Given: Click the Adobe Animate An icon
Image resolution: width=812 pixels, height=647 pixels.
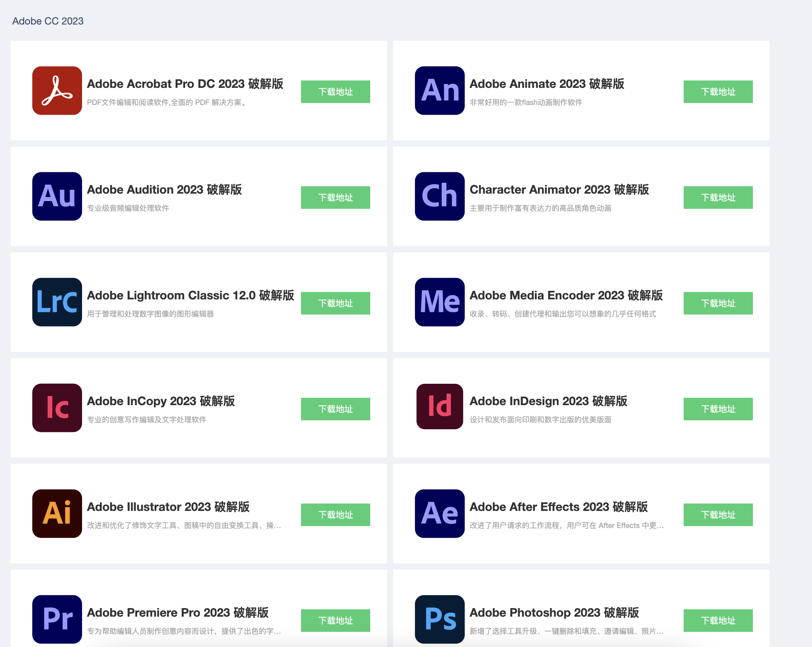Looking at the screenshot, I should click(440, 91).
